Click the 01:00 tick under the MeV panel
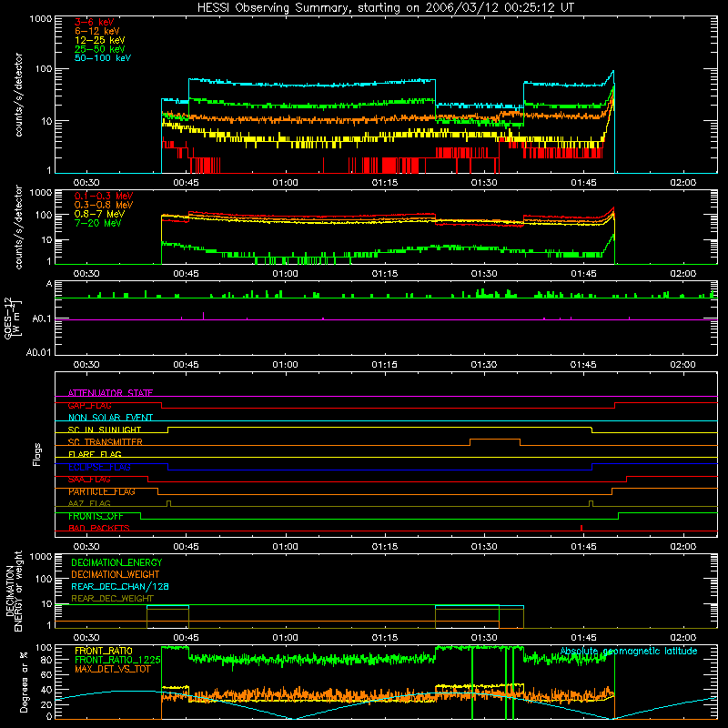The height and width of the screenshot is (728, 728). coord(286,274)
